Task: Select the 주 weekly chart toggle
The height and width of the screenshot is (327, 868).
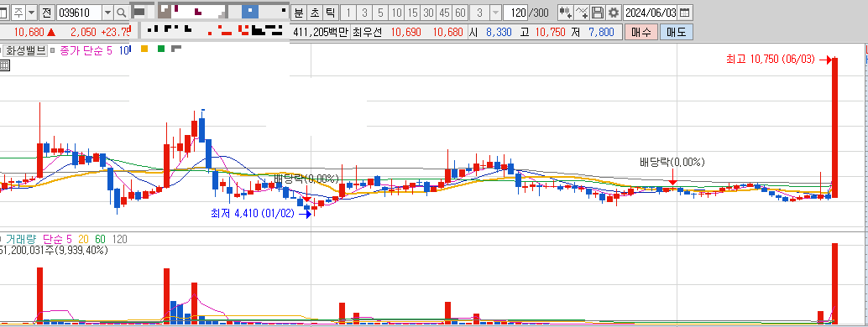Action: (18, 13)
